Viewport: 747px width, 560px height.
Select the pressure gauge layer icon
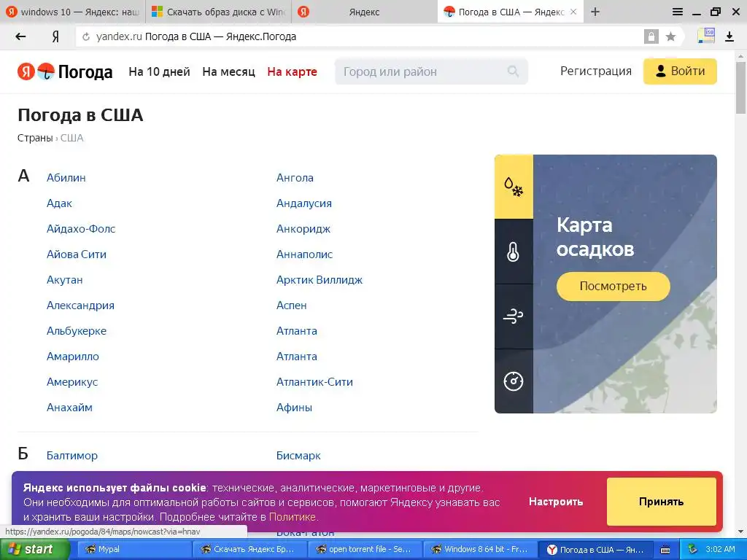click(x=514, y=381)
